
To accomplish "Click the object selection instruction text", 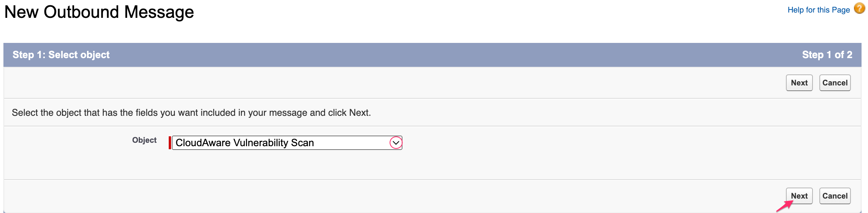I will point(191,113).
